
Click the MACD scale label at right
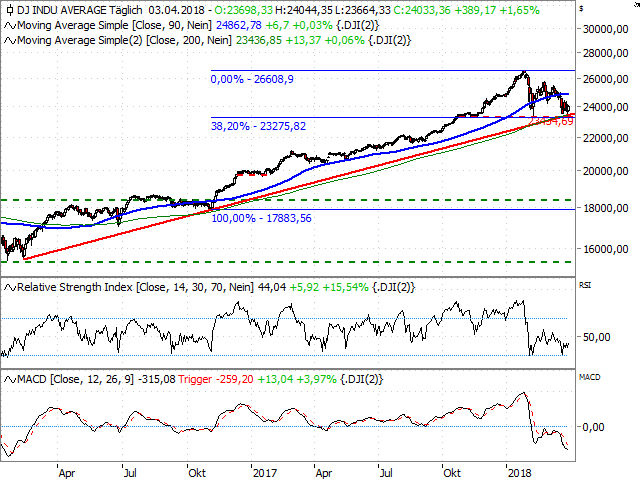[x=590, y=377]
